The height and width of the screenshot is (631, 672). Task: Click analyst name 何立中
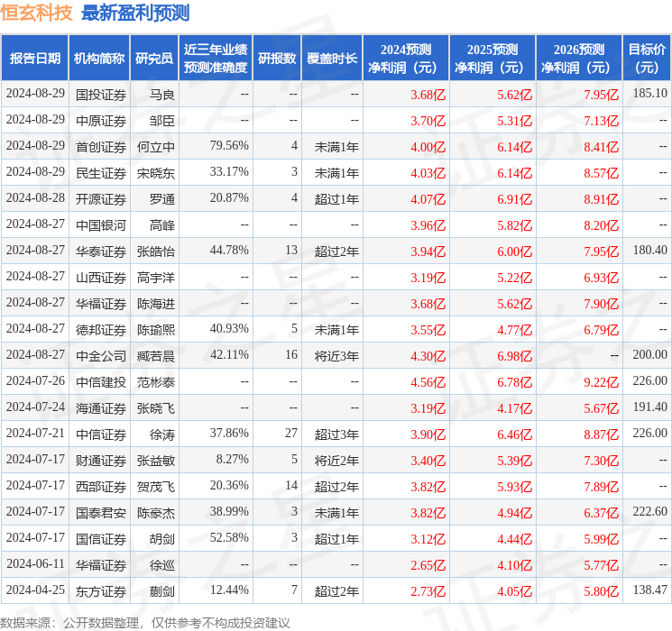(x=156, y=147)
